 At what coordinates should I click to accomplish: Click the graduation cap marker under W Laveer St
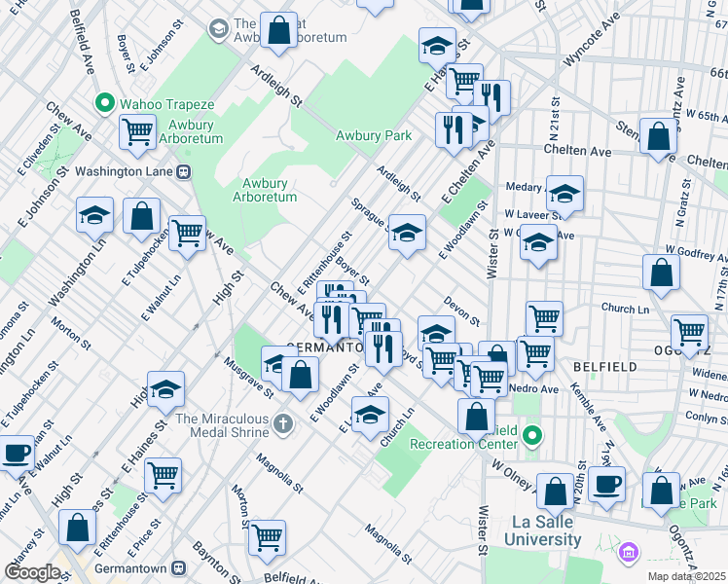pyautogui.click(x=538, y=243)
